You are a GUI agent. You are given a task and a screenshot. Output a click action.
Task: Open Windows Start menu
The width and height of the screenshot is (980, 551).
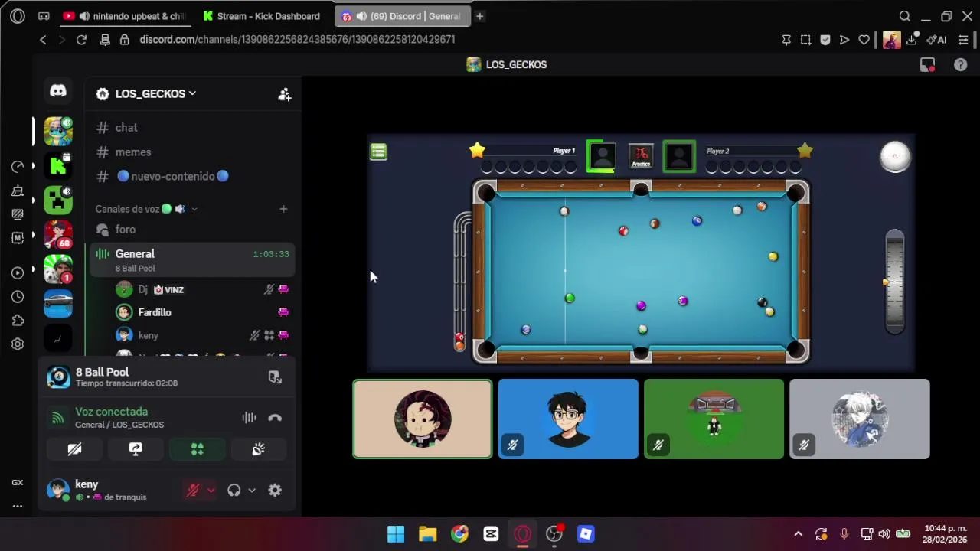coord(396,534)
